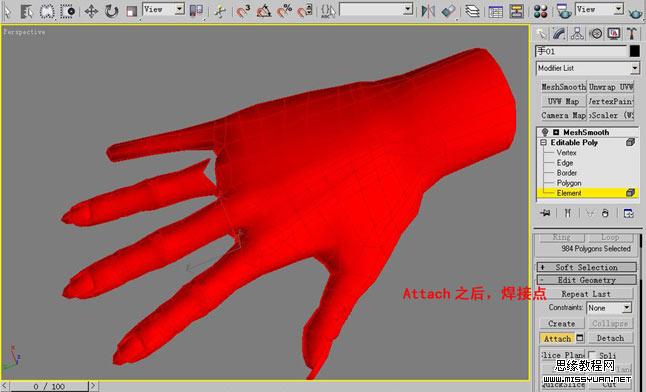Open the Material Editor
Image resolution: width=646 pixels, height=392 pixels.
(540, 11)
